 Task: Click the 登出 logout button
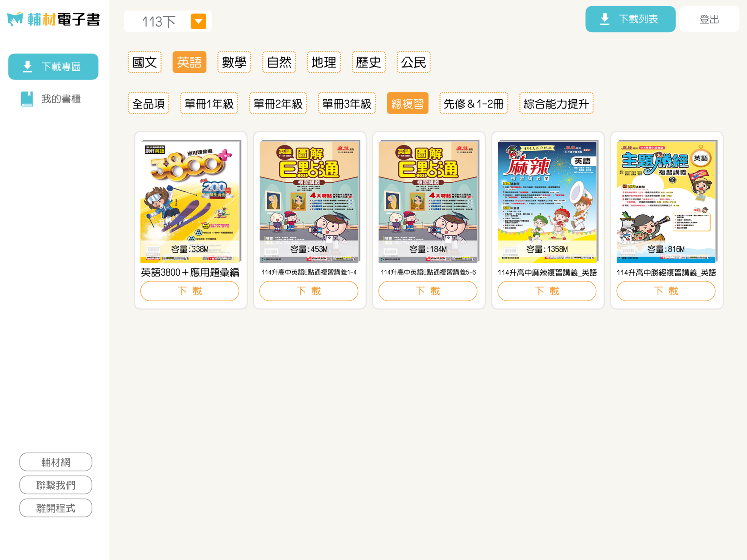pos(709,19)
